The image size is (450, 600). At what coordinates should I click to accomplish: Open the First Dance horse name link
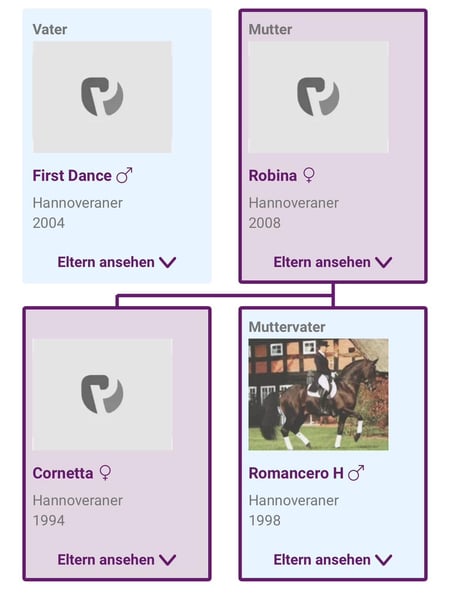72,176
